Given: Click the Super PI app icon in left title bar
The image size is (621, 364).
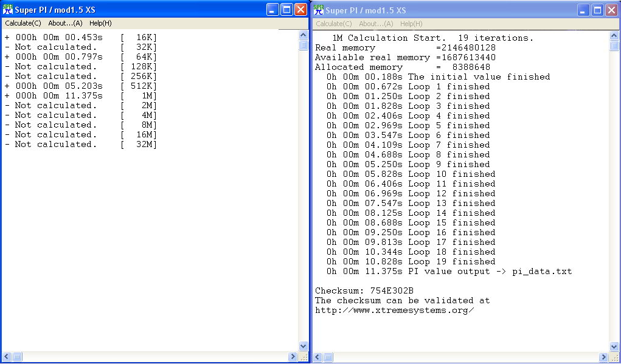Looking at the screenshot, I should 8,10.
